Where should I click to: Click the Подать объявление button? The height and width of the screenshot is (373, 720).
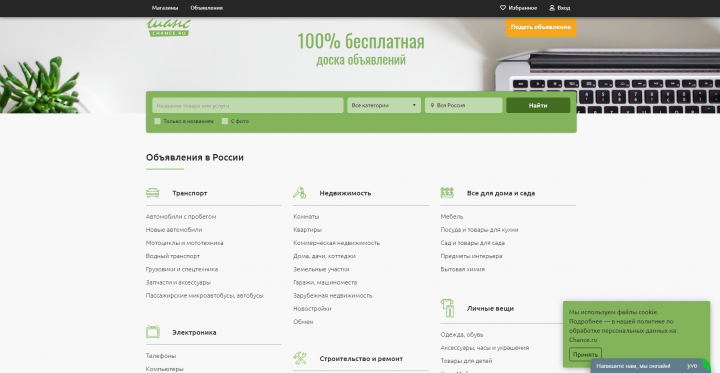[x=541, y=27]
